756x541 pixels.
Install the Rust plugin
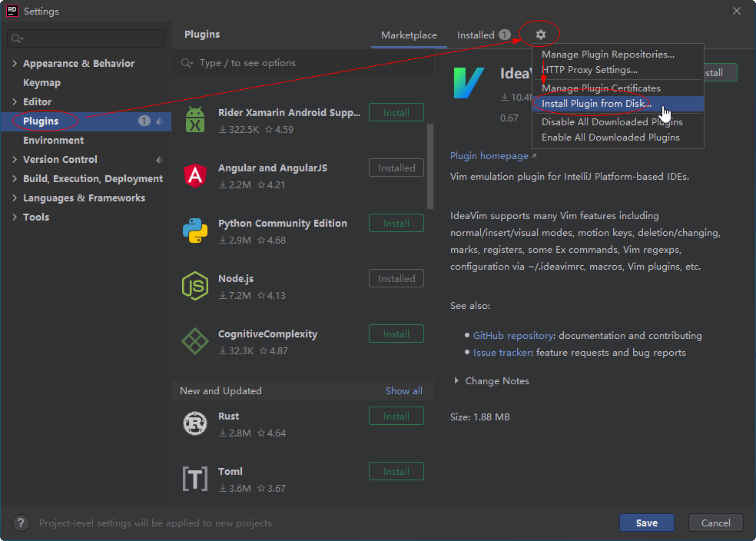[x=396, y=417]
